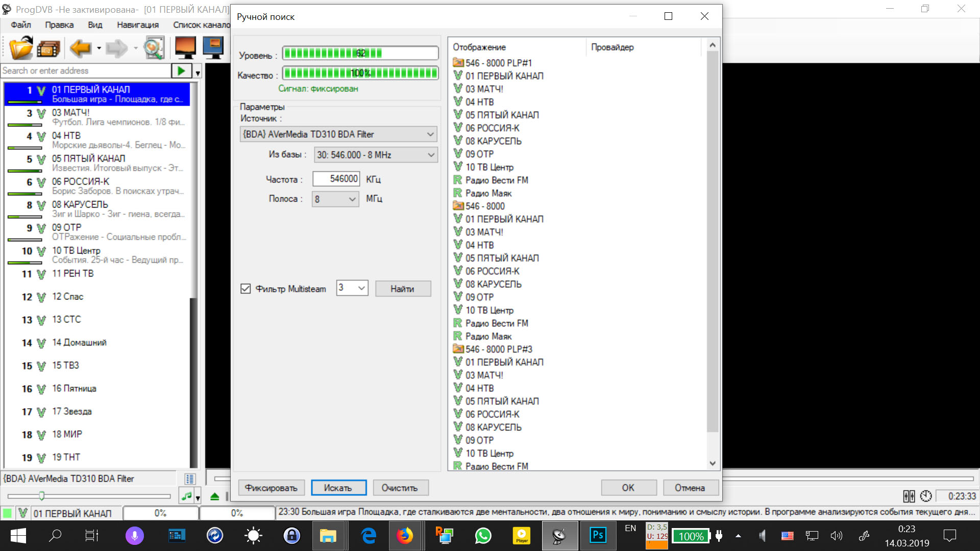Click the green music notes audio icon
The height and width of the screenshot is (551, 980).
(186, 496)
